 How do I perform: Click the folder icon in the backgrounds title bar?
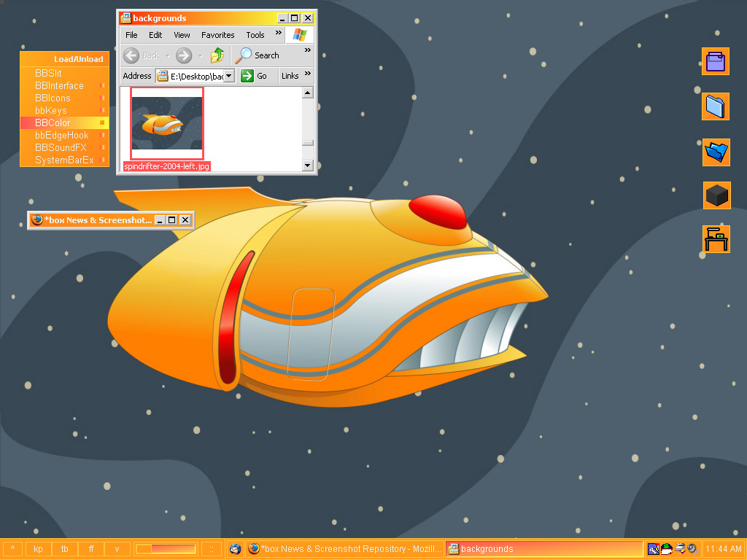tap(125, 18)
